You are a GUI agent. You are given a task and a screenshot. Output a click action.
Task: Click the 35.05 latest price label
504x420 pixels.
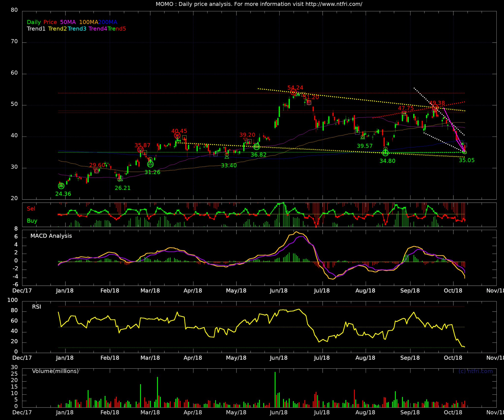pyautogui.click(x=467, y=160)
